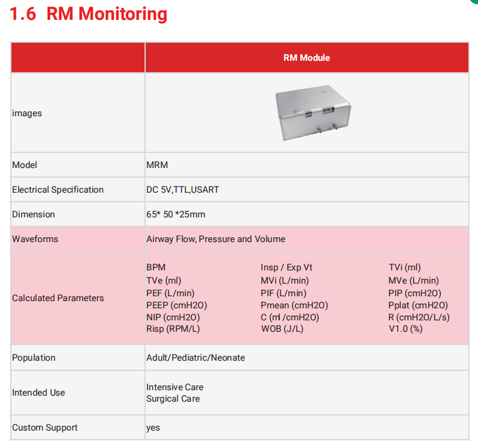This screenshot has height=448, width=478.
Task: Click the 'WOB (J/L)' parameter
Action: point(282,329)
